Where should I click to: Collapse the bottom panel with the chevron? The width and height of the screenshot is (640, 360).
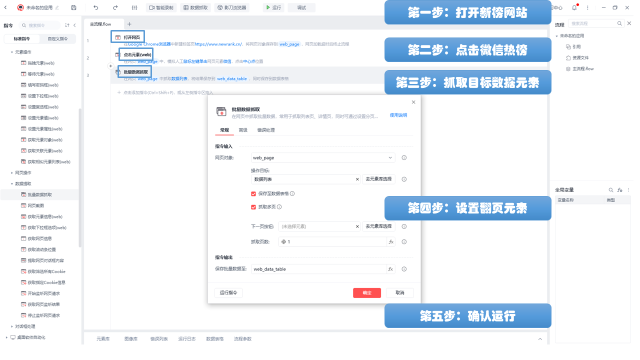tap(540, 339)
